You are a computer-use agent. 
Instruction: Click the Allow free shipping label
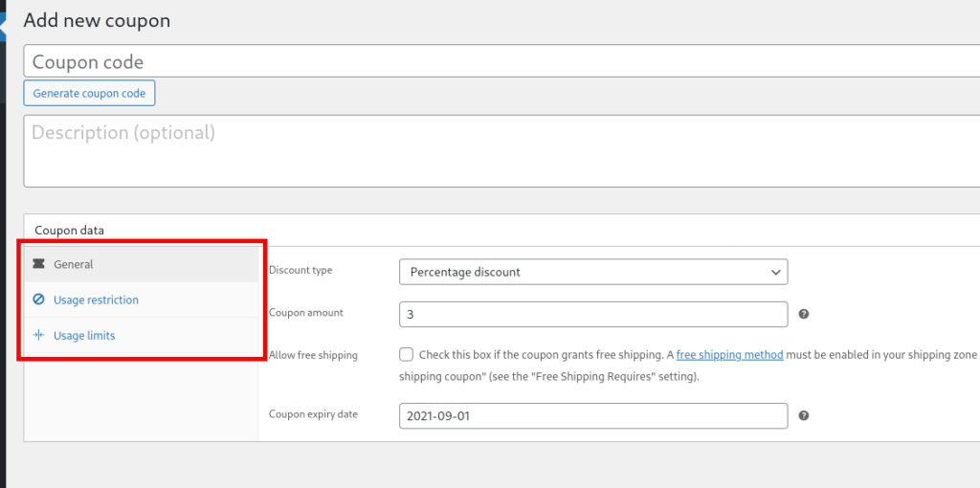coord(313,355)
